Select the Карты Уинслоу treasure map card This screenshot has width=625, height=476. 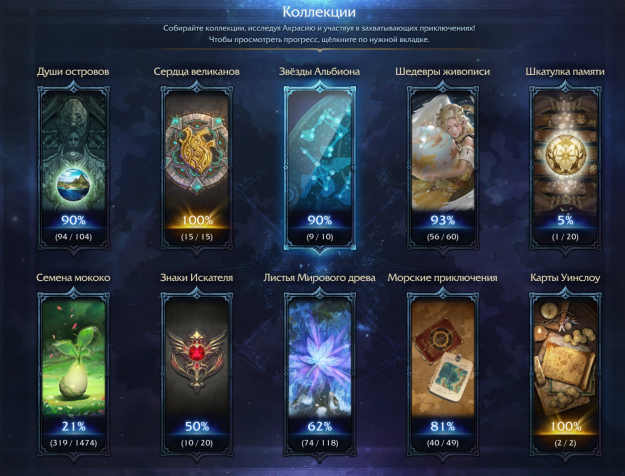coord(565,374)
